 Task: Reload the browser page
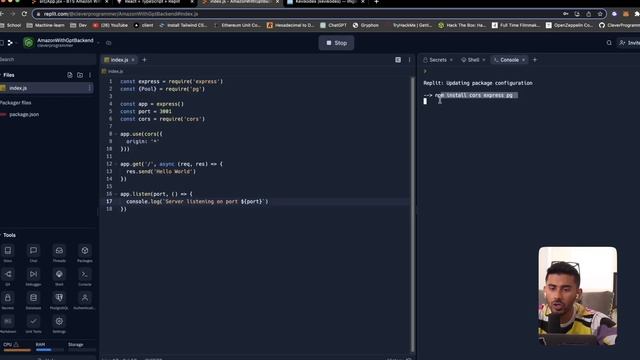[x=24, y=14]
